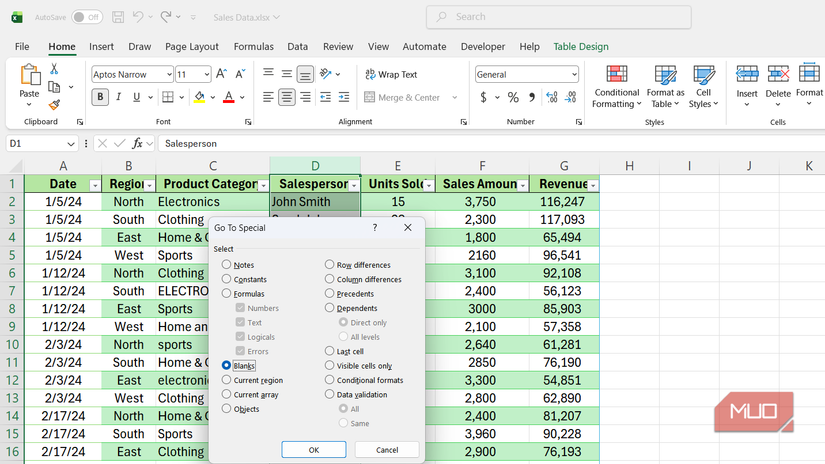Screen dimensions: 825x464
Task: Click the Center alignment icon
Action: (x=287, y=97)
